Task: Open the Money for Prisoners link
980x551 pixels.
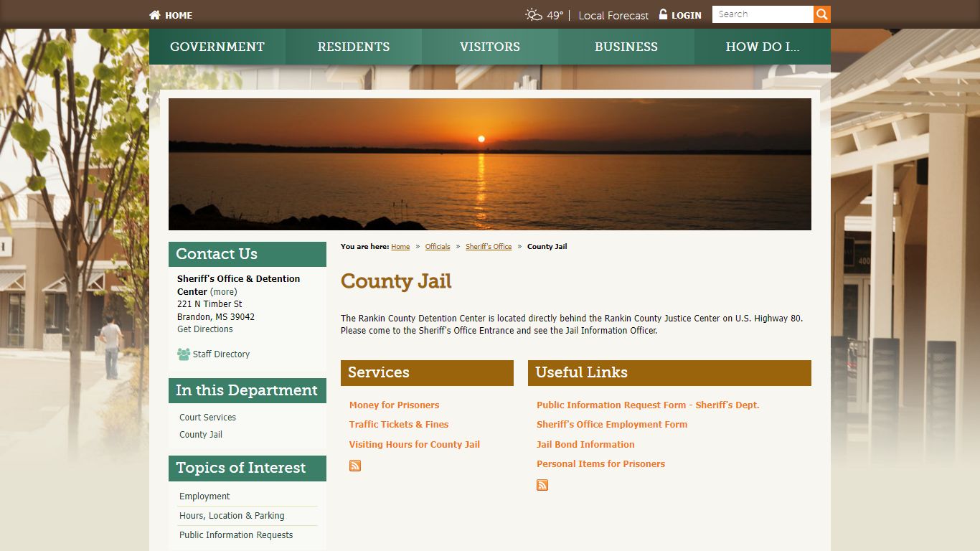Action: 394,405
